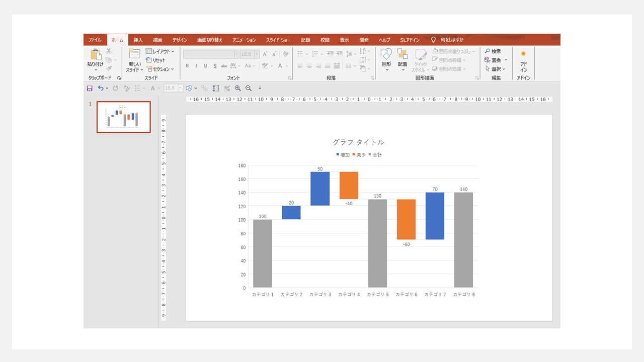Switch to the 画面切り替え tab
This screenshot has height=362, width=644.
210,40
